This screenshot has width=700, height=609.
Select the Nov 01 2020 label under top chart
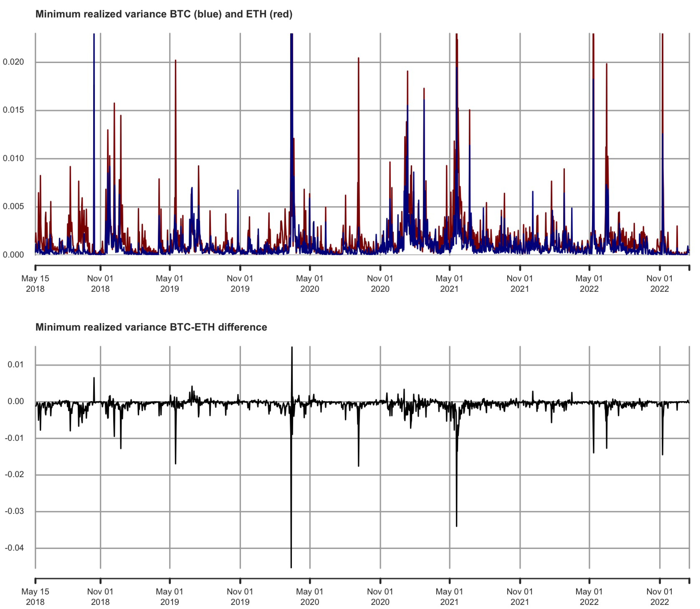coord(380,283)
